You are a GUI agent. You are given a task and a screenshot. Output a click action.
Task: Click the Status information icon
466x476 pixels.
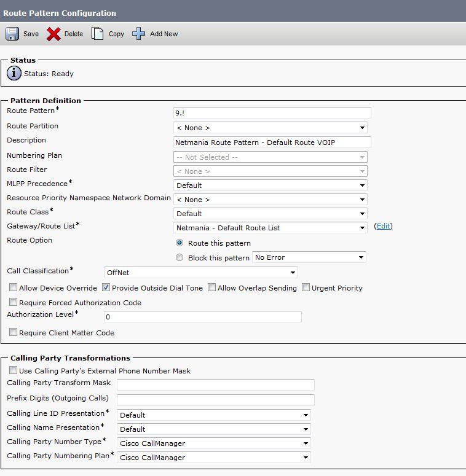(x=14, y=74)
